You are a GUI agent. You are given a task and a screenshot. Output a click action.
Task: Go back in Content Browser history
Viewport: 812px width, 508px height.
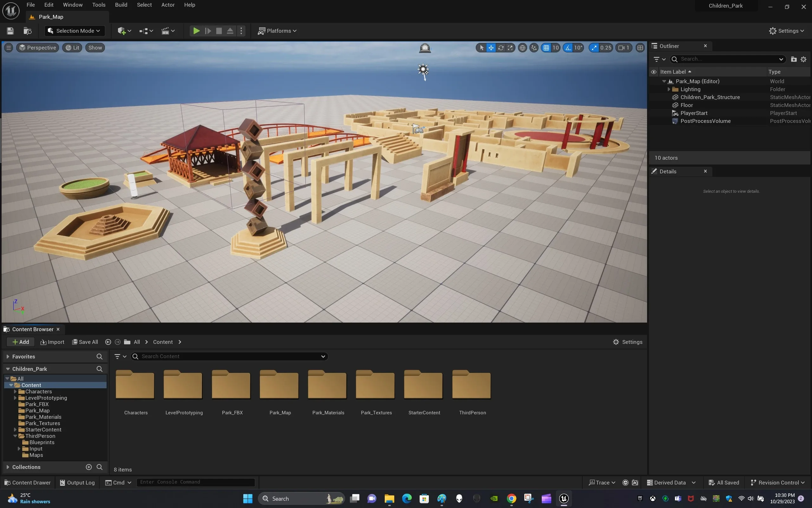click(108, 342)
